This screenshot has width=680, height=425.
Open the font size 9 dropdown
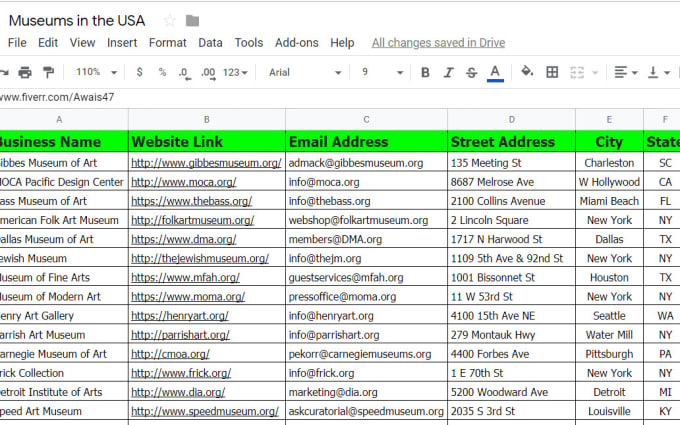point(382,72)
